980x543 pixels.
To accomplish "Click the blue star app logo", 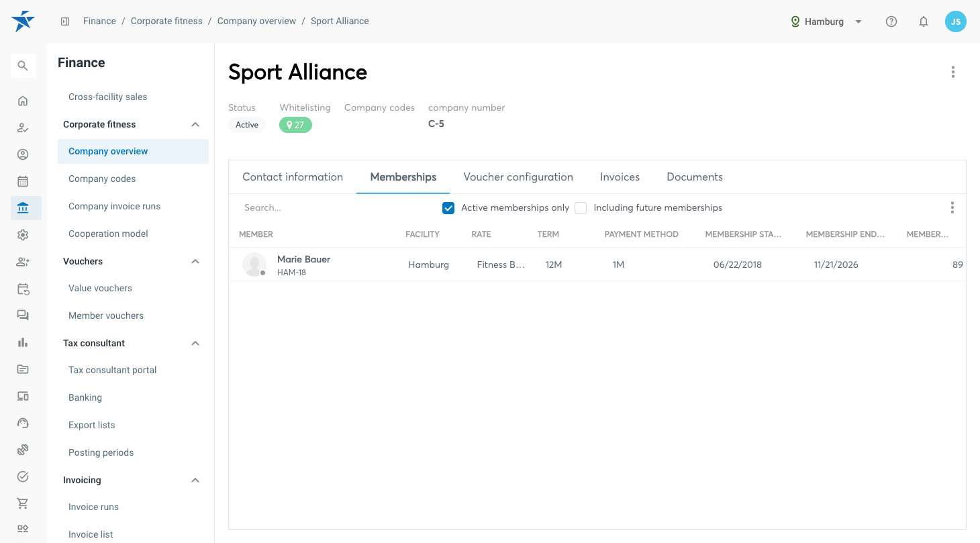I will click(23, 21).
